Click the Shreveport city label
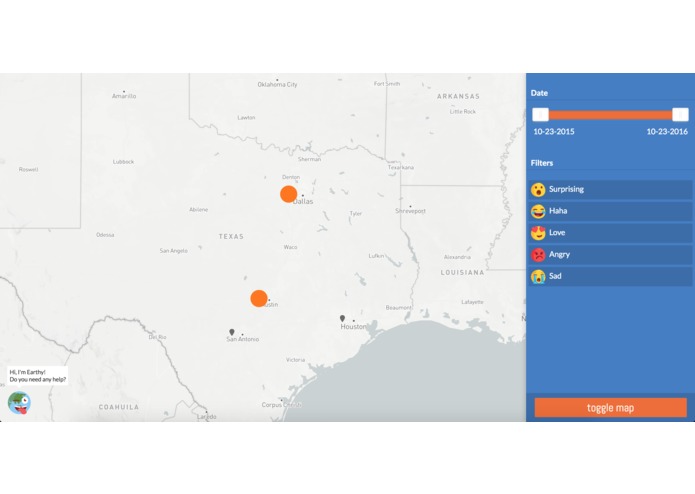This screenshot has height=494, width=695. click(x=410, y=211)
